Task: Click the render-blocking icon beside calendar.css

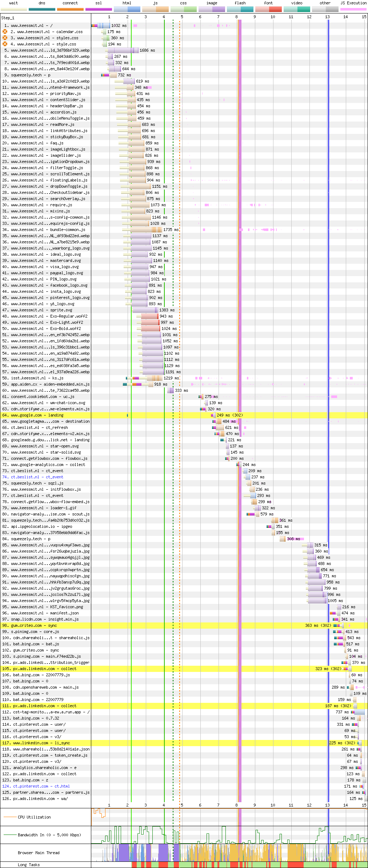Action: coord(5,32)
